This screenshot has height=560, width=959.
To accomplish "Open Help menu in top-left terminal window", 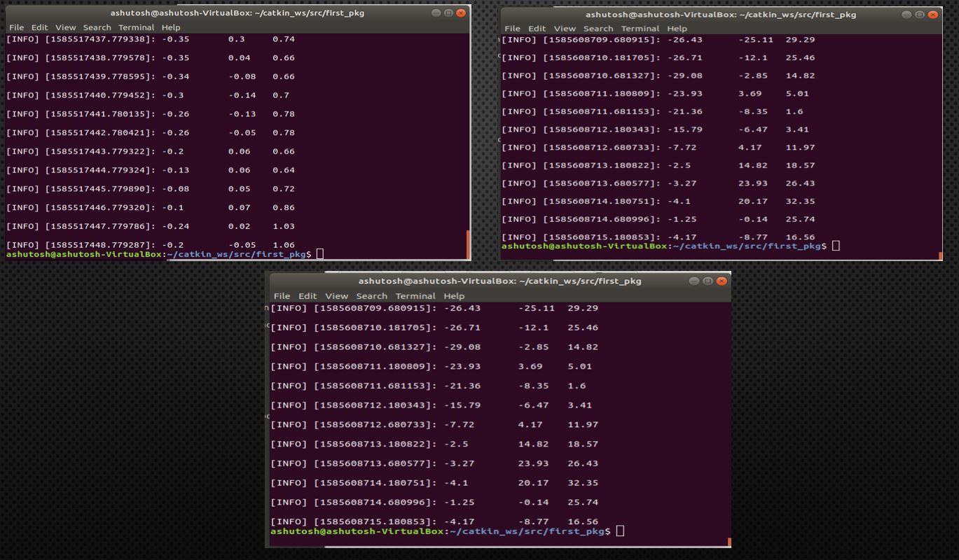I will pos(171,27).
